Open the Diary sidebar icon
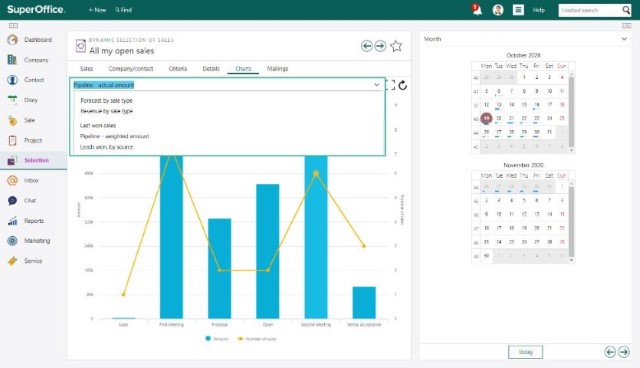 point(12,100)
